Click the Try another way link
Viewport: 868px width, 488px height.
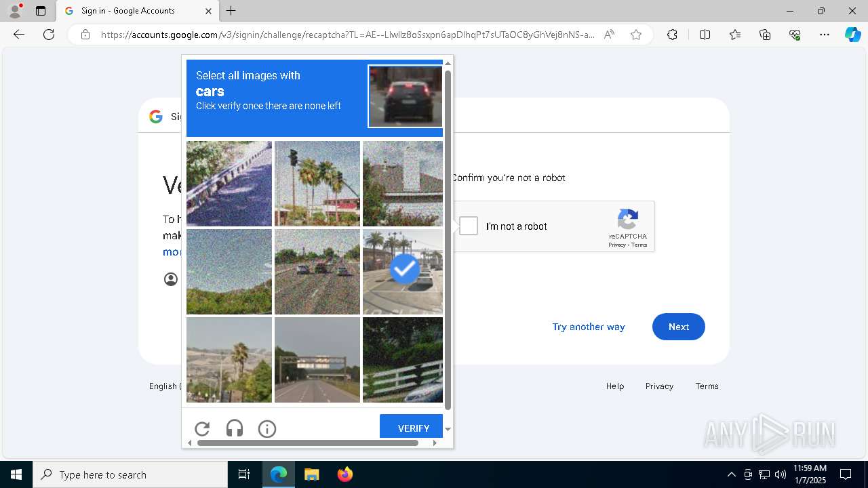pos(589,327)
